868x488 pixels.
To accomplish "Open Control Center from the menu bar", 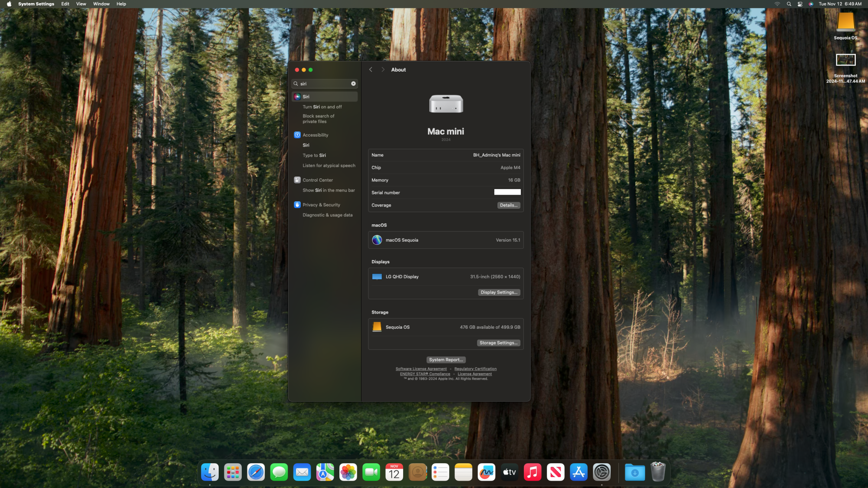I will [800, 4].
